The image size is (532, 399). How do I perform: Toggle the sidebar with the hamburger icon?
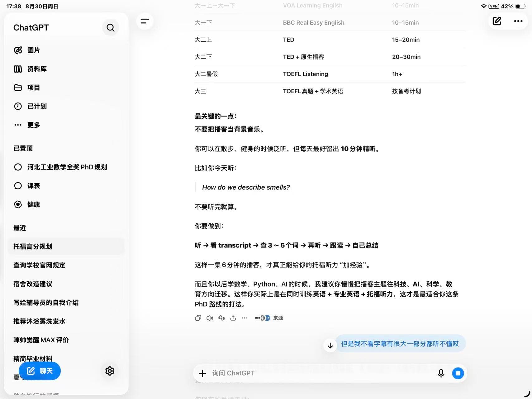145,21
